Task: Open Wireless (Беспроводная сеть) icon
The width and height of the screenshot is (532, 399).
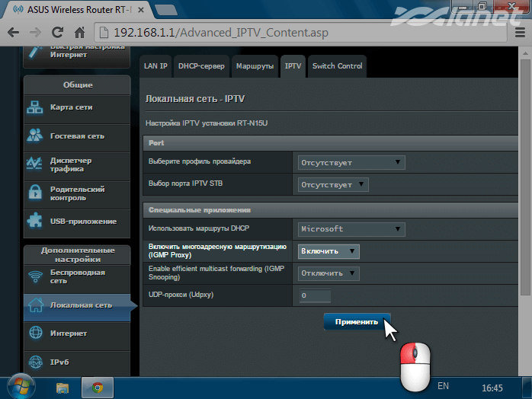Action: click(36, 276)
